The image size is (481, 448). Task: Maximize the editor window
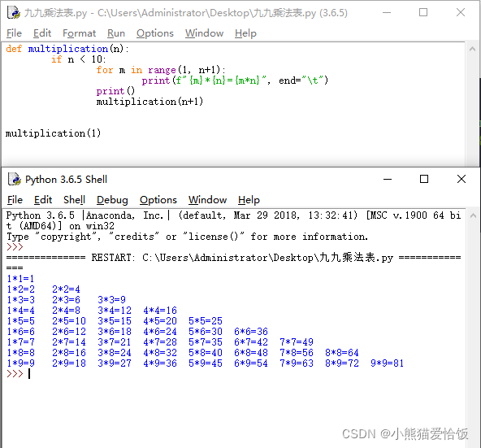pos(423,12)
